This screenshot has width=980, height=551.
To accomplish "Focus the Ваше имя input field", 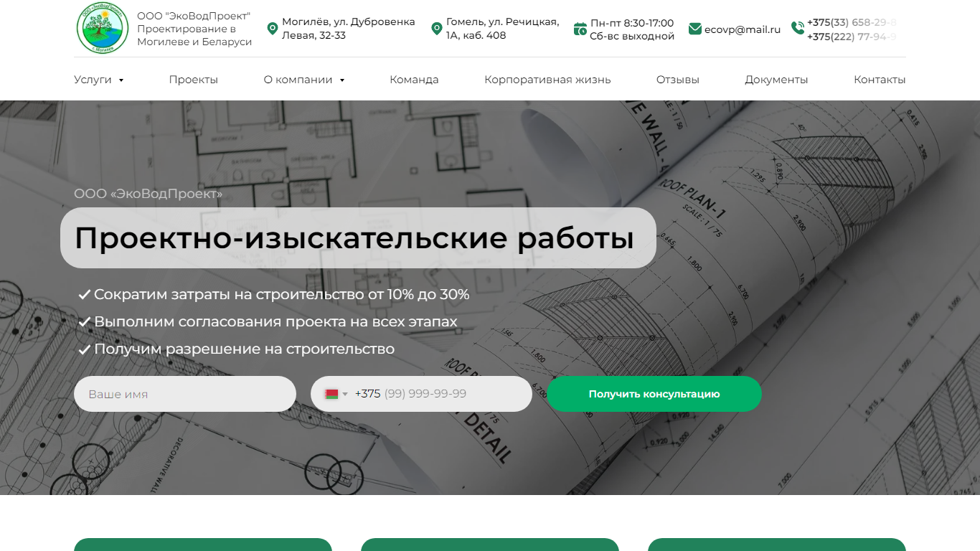I will 185,394.
